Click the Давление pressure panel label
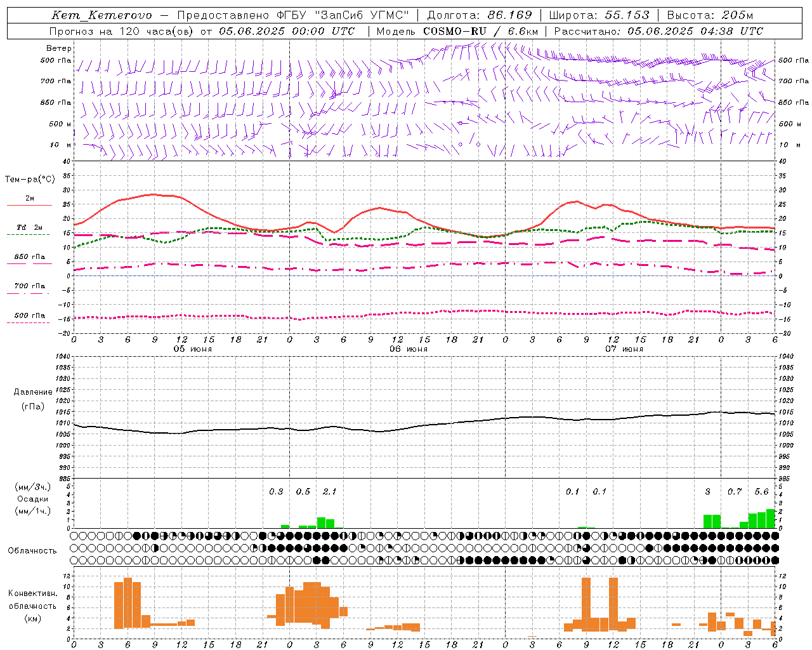The width and height of the screenshot is (812, 650). point(33,392)
